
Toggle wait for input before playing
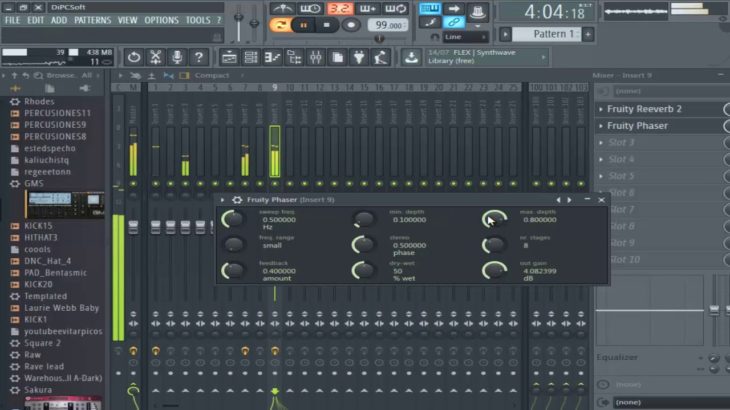coord(310,8)
